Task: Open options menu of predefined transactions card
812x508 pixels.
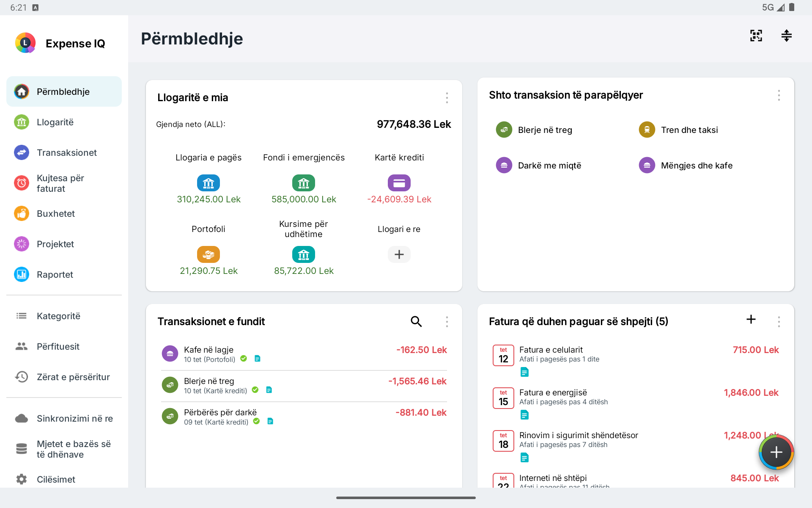Action: pyautogui.click(x=779, y=95)
